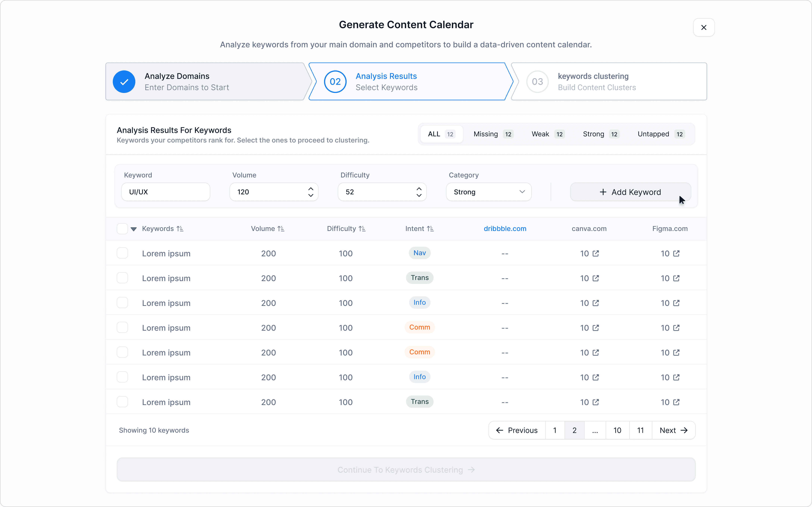Click the Difficulty column sort icon

click(362, 229)
